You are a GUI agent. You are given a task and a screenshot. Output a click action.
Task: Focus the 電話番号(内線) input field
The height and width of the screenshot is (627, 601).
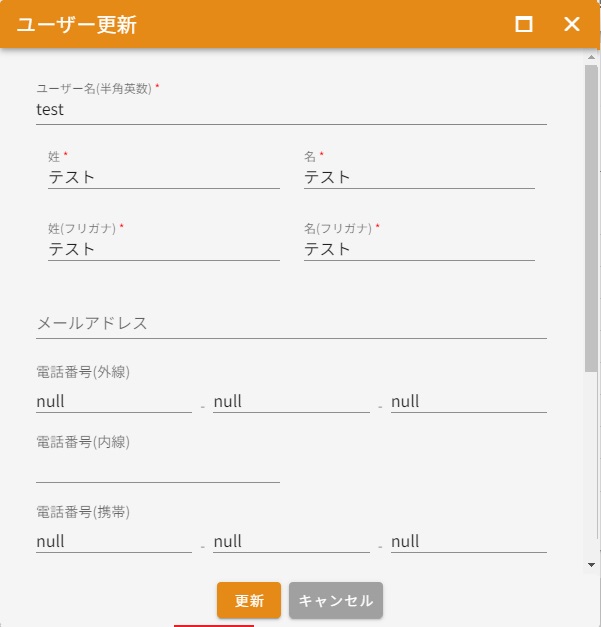(157, 470)
